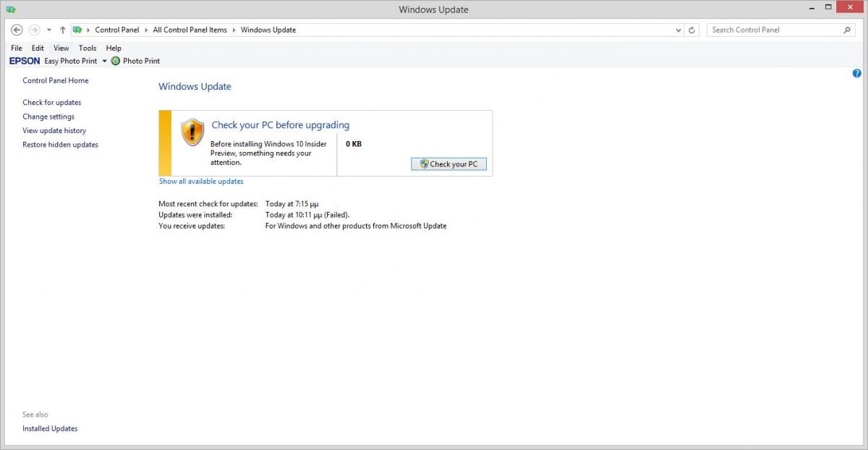This screenshot has width=868, height=450.
Task: Open View update history
Action: 54,130
